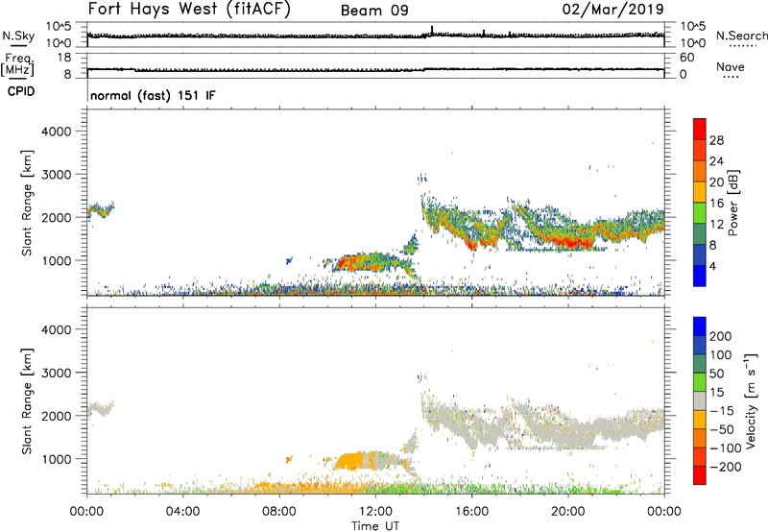Image resolution: width=768 pixels, height=532 pixels.
Task: Click the '04:00' time axis tick label
Action: 182,512
